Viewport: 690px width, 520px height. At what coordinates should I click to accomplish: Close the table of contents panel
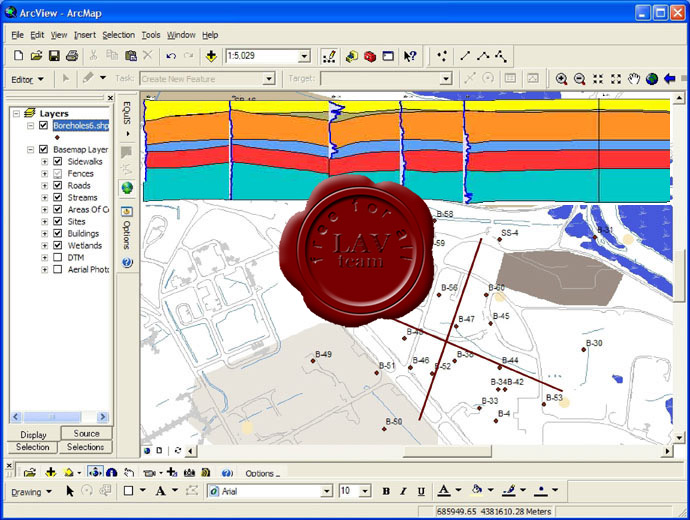tap(110, 98)
